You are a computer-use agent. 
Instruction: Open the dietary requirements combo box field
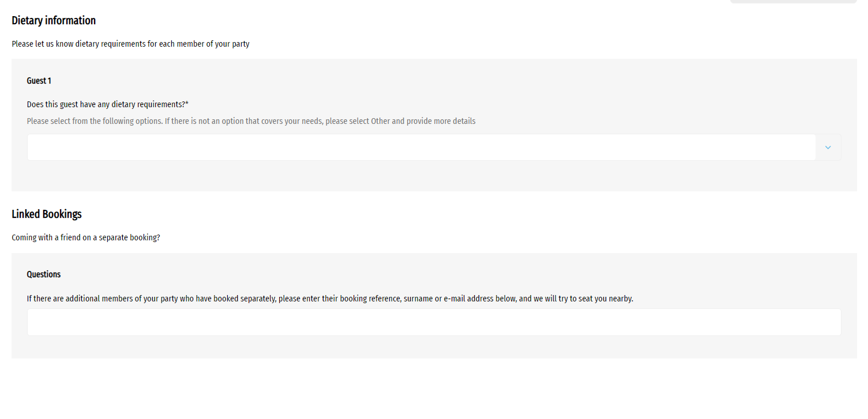[421, 148]
